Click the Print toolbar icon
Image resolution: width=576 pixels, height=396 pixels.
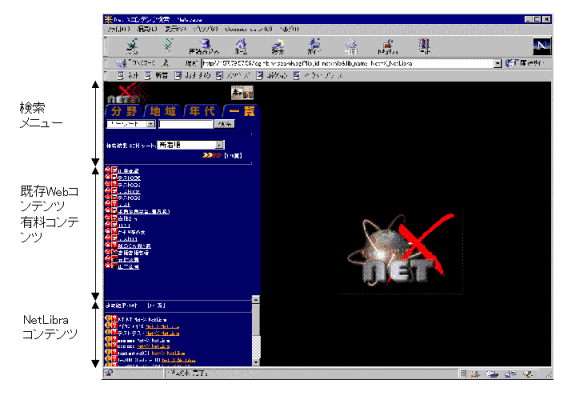(351, 46)
